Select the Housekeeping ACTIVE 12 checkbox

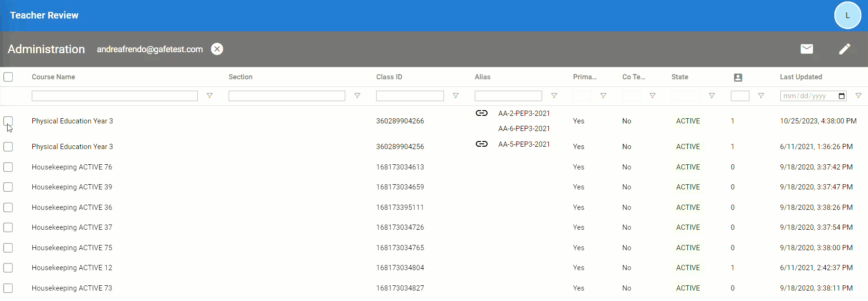point(8,268)
